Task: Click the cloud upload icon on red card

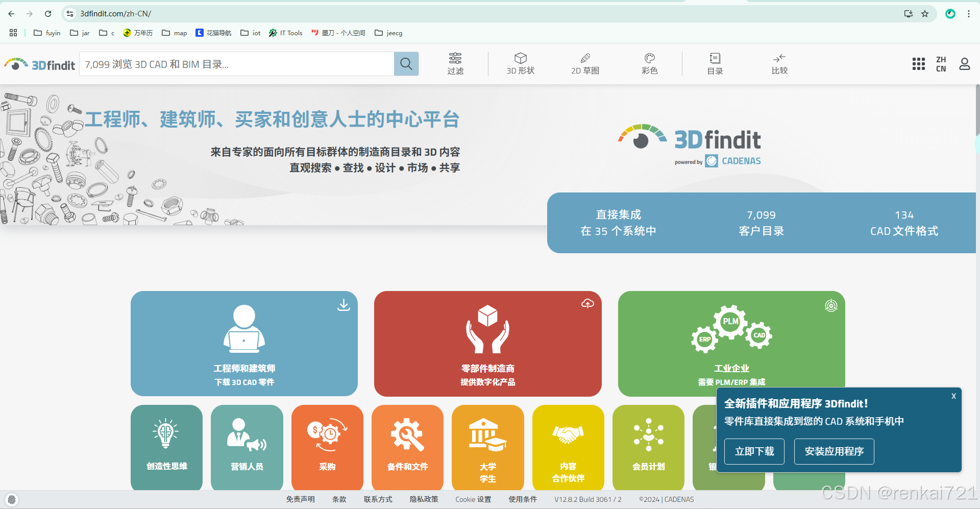Action: [587, 304]
